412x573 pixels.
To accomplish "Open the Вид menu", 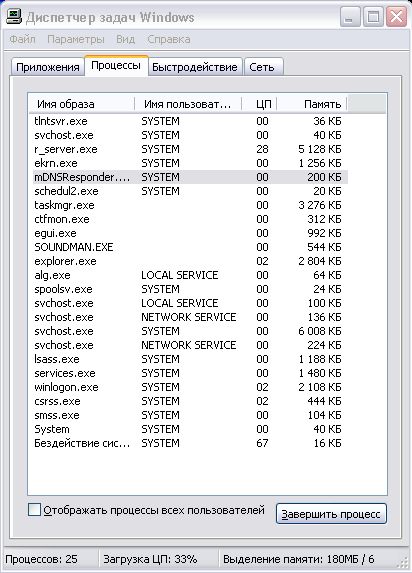I will point(125,39).
